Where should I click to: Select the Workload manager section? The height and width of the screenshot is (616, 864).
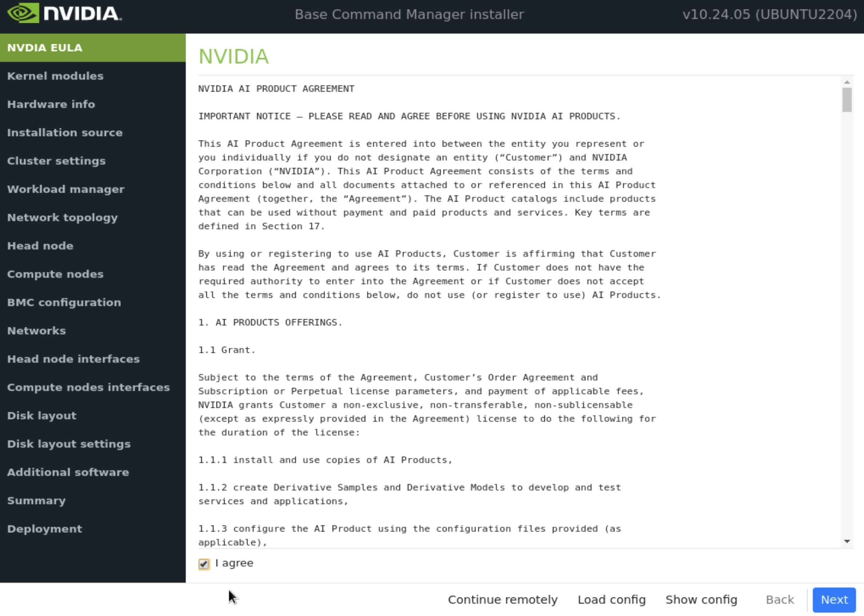coord(66,189)
